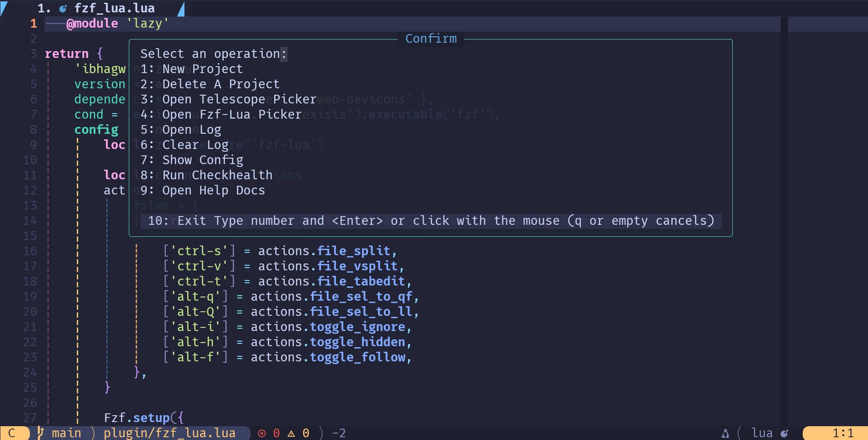Open Help Docs from the Confirm menu
This screenshot has height=440, width=868.
202,190
